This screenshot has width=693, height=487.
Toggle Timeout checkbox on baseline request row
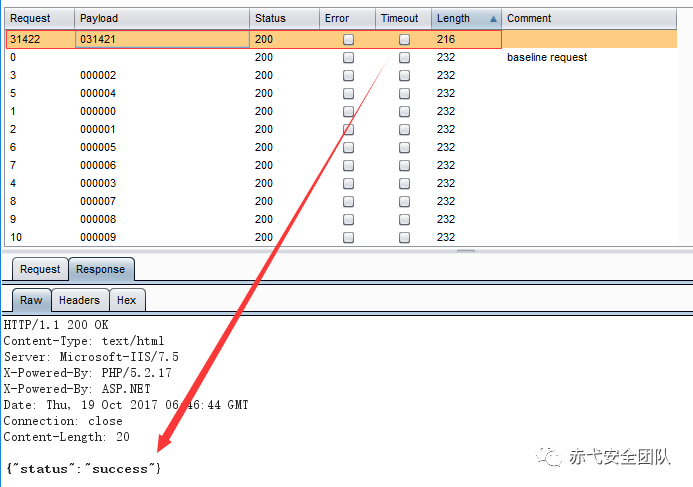[404, 57]
